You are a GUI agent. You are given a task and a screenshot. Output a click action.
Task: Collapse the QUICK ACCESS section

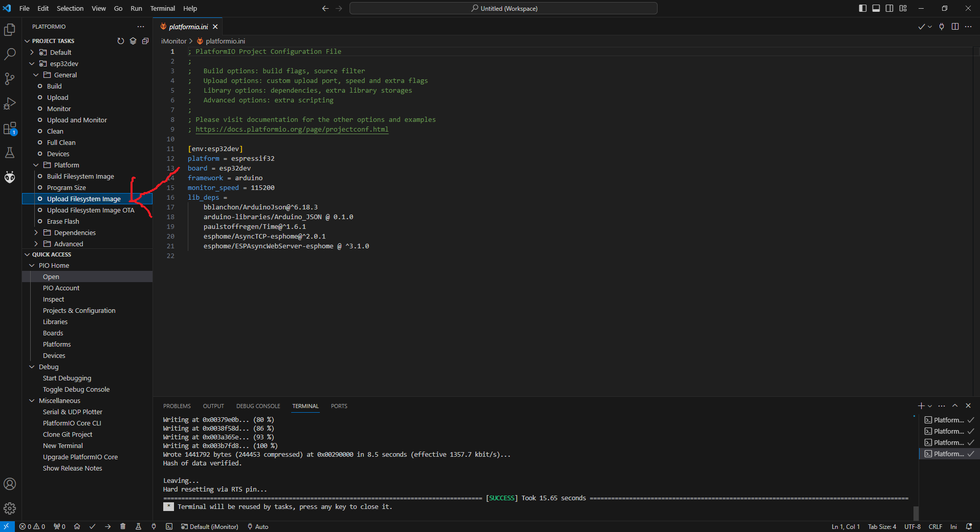click(x=51, y=254)
